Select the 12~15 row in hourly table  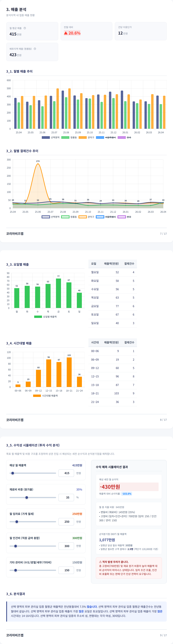click(x=113, y=377)
